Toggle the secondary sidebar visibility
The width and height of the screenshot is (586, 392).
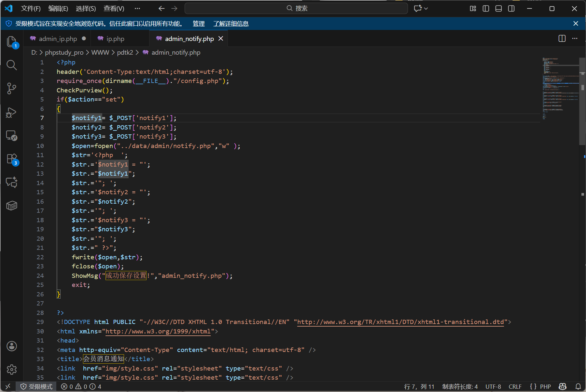pyautogui.click(x=511, y=8)
